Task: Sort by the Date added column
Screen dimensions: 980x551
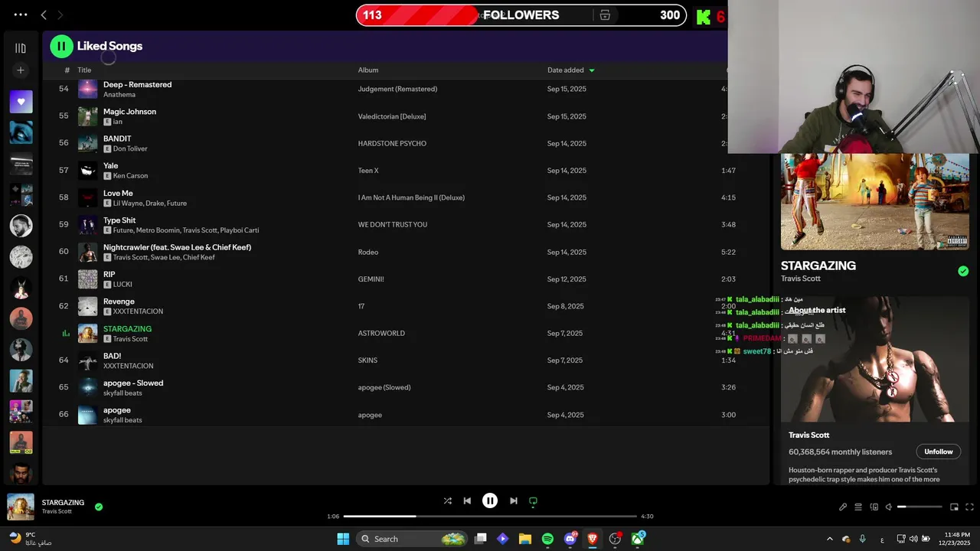Action: coord(565,70)
